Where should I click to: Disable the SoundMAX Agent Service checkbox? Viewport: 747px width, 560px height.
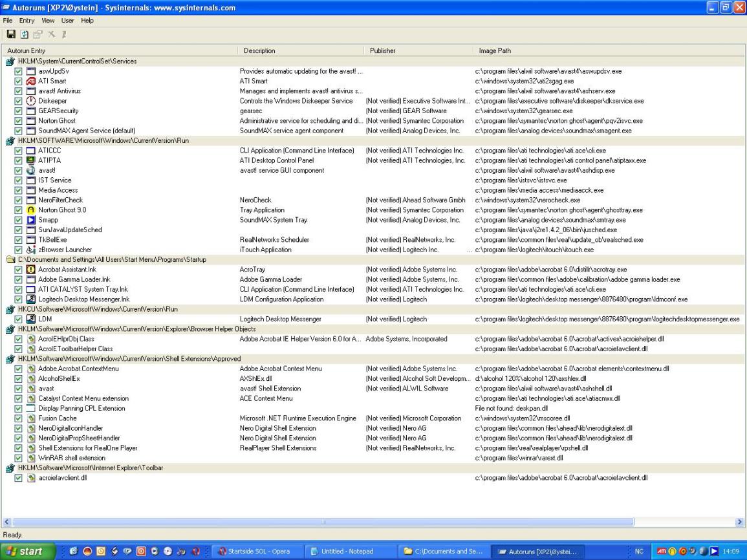tap(18, 131)
